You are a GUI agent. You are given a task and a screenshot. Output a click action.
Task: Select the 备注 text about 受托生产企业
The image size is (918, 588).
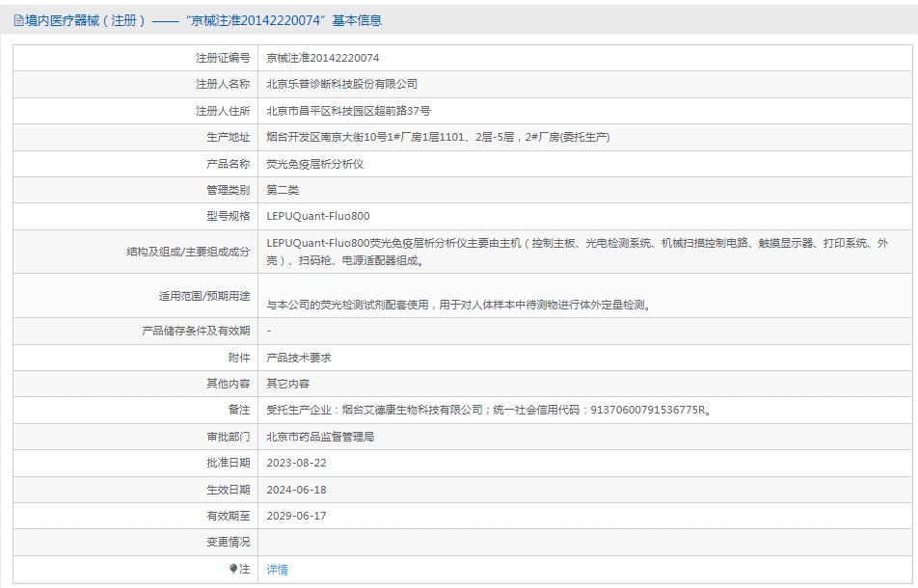[x=490, y=410]
